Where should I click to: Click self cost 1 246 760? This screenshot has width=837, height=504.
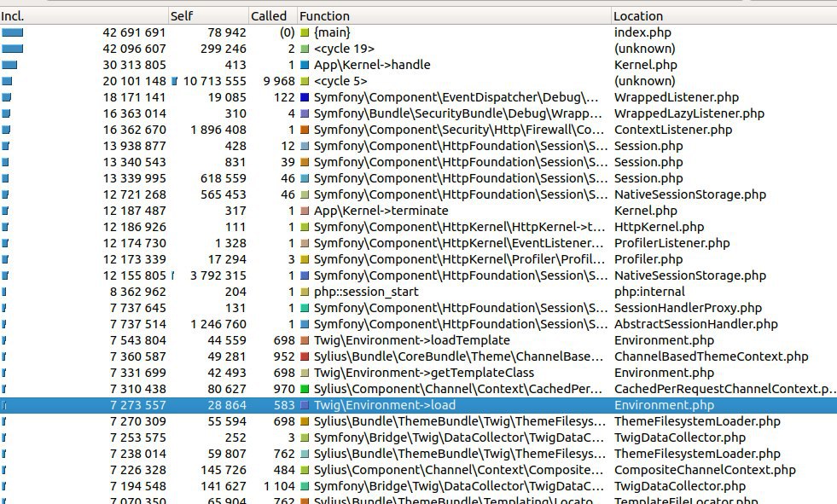[x=218, y=324]
